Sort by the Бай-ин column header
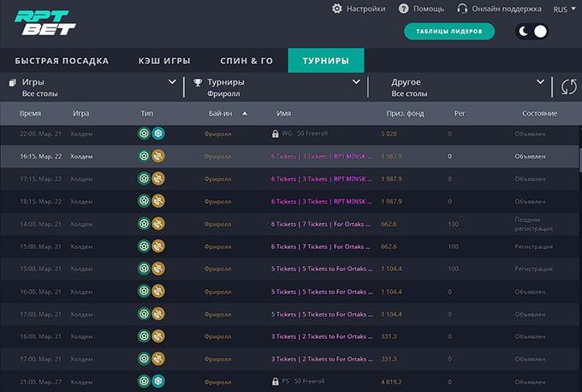The width and height of the screenshot is (582, 392). 219,113
